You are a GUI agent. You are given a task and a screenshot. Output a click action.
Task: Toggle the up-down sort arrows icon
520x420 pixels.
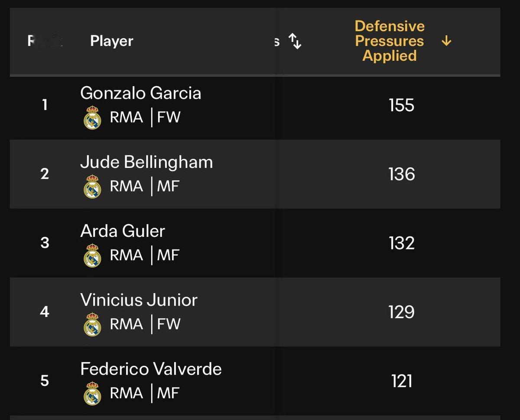point(295,41)
